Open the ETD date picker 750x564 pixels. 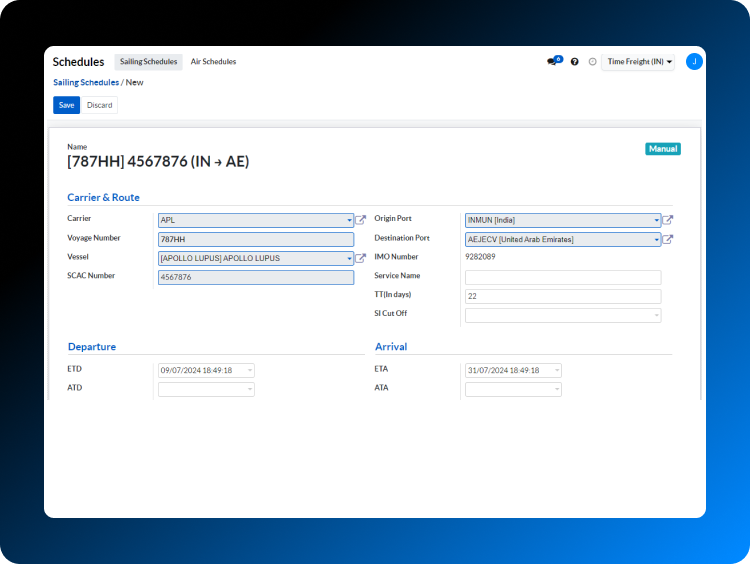point(206,370)
